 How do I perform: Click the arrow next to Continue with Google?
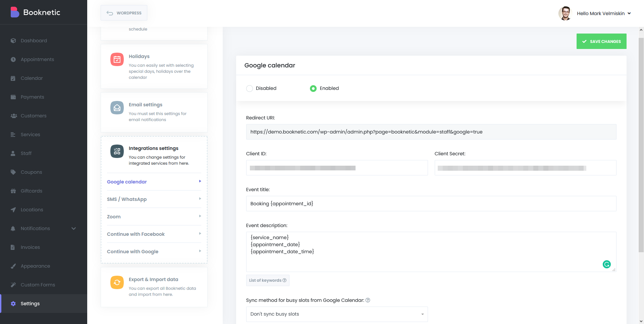click(200, 251)
